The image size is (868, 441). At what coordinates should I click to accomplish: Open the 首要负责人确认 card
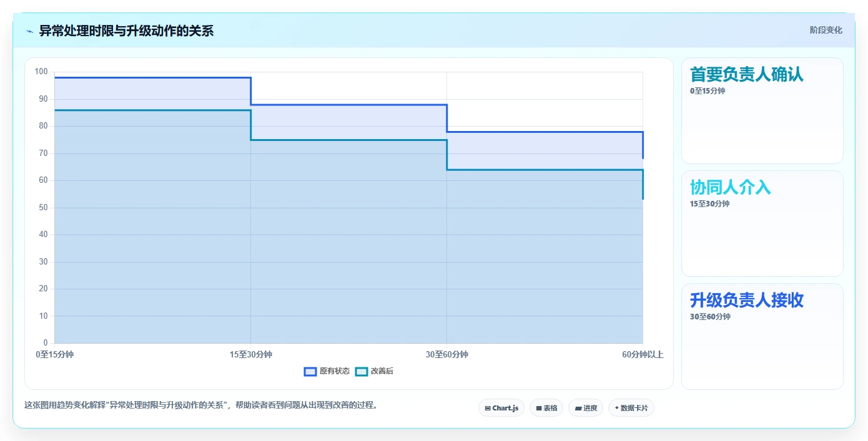point(762,110)
